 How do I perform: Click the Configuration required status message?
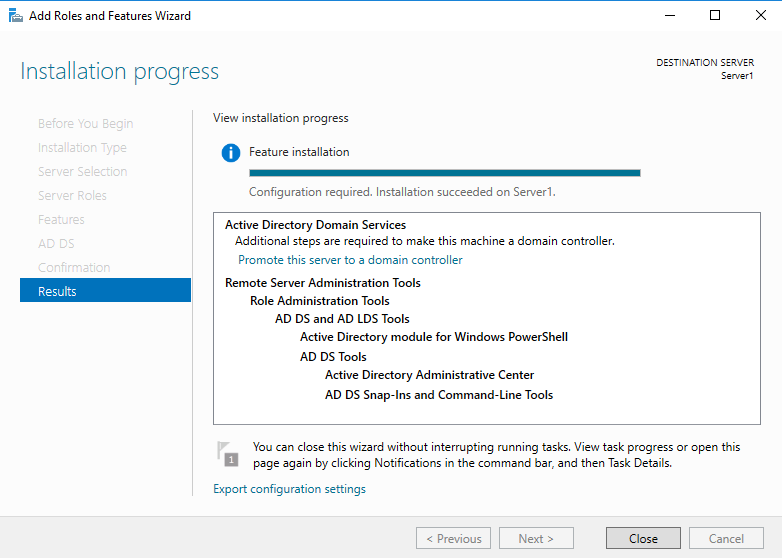pos(402,192)
